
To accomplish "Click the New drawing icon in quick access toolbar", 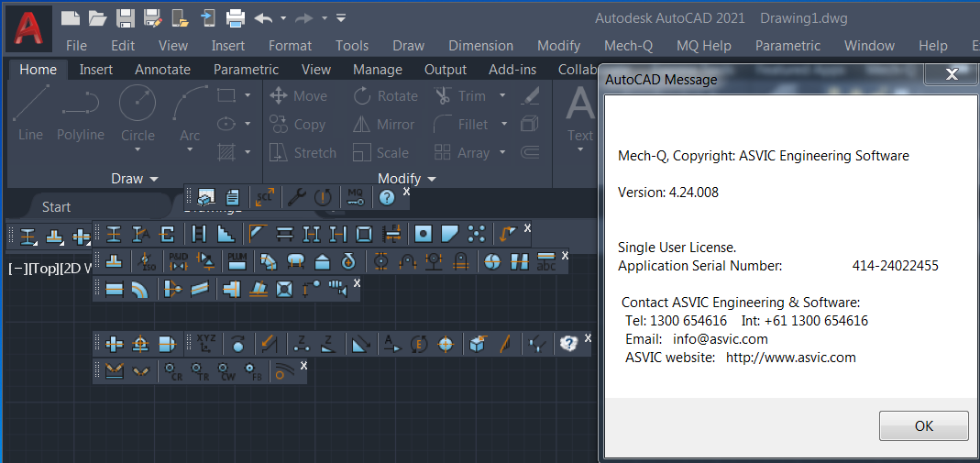I will pos(70,17).
